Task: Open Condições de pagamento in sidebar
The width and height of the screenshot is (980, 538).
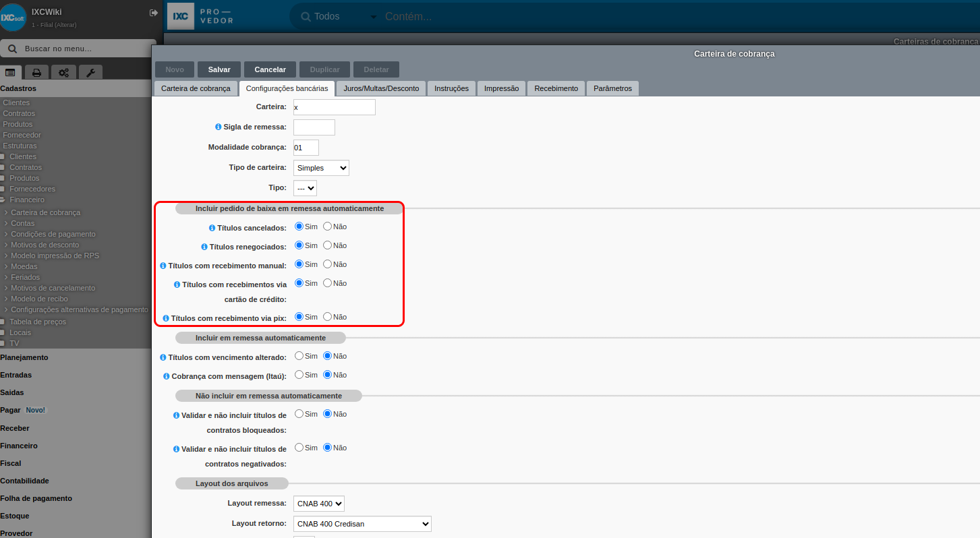Action: pyautogui.click(x=53, y=234)
